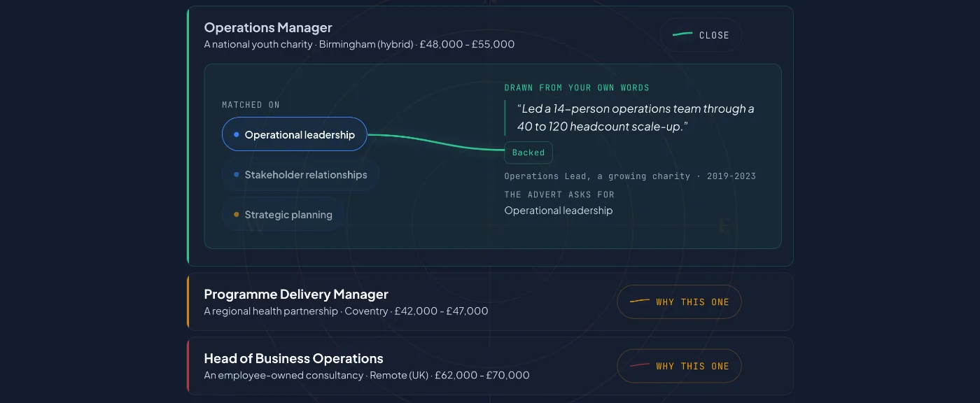Image resolution: width=980 pixels, height=403 pixels.
Task: Click the Operations Lead 2019-2023 source line
Action: pyautogui.click(x=630, y=176)
